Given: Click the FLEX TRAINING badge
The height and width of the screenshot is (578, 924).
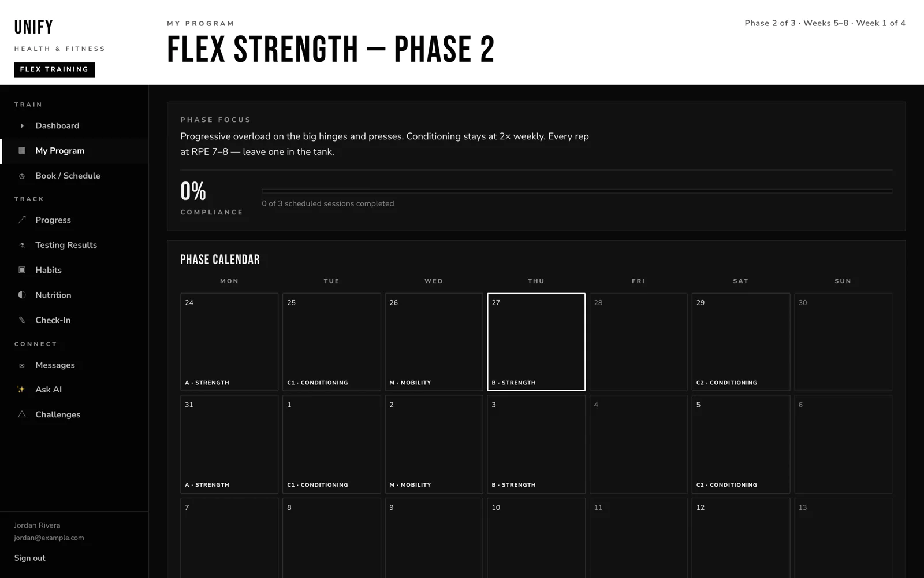Looking at the screenshot, I should [x=54, y=69].
